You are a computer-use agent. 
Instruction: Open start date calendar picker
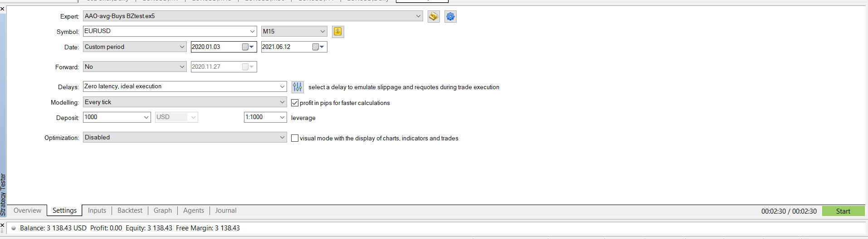[x=248, y=47]
